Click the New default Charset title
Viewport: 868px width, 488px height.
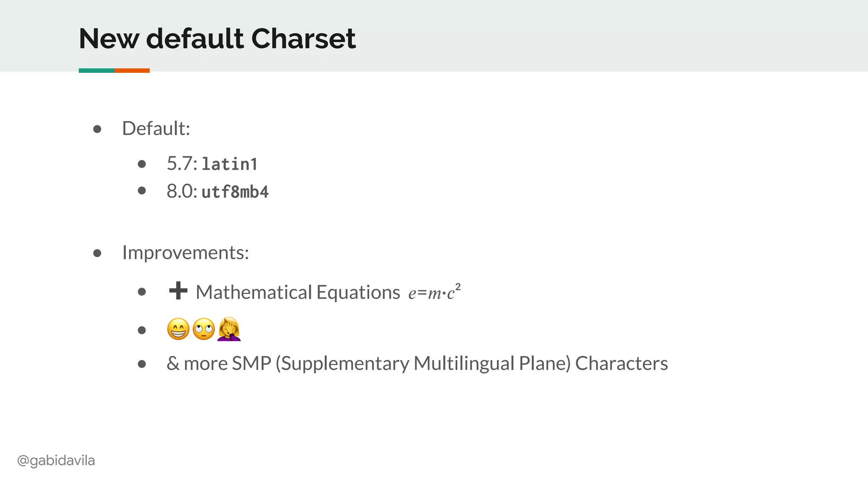[217, 39]
